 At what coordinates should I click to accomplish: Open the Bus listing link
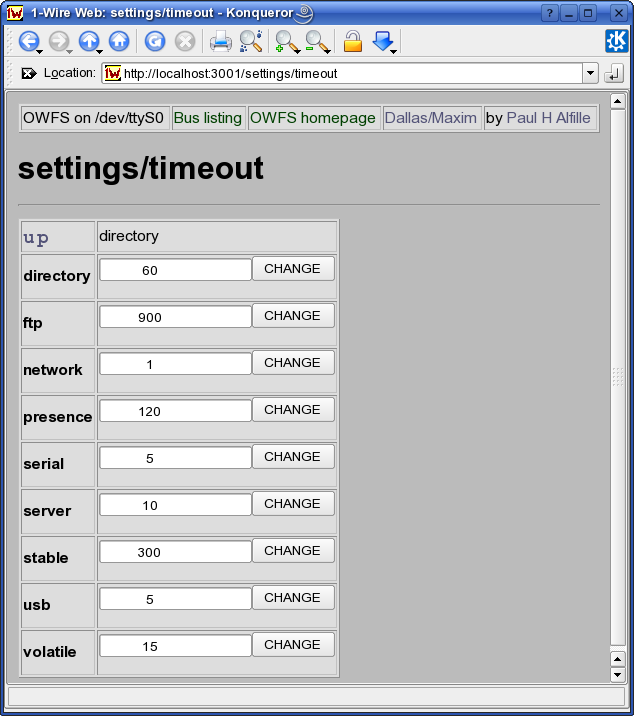pos(208,118)
